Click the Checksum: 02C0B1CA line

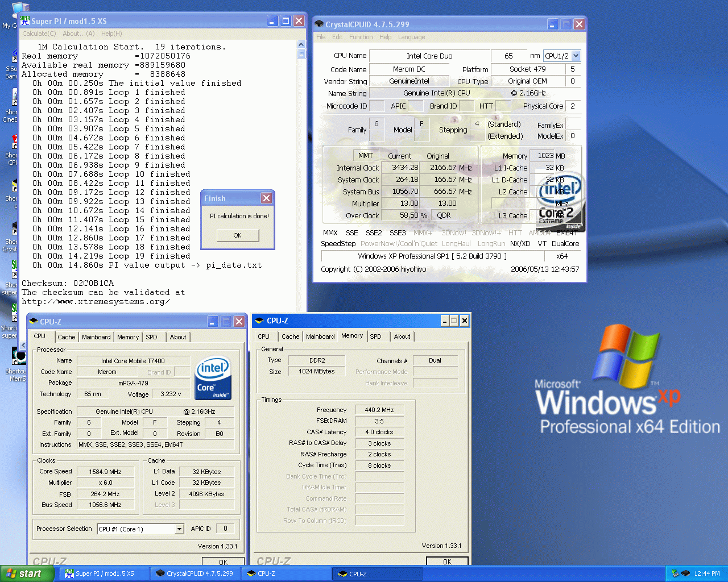(x=68, y=283)
